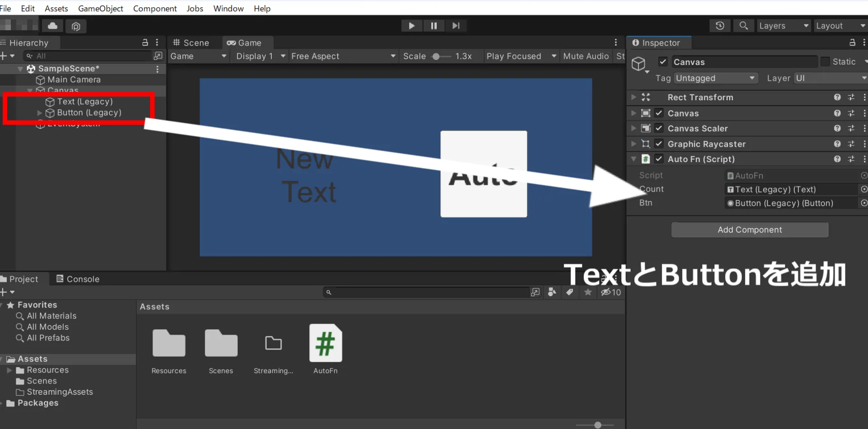
Task: Click the global search magnifier icon
Action: pos(743,26)
